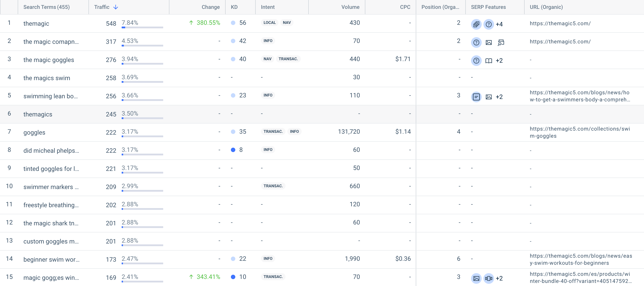
Task: Select the image pack icon on row 2
Action: (489, 43)
